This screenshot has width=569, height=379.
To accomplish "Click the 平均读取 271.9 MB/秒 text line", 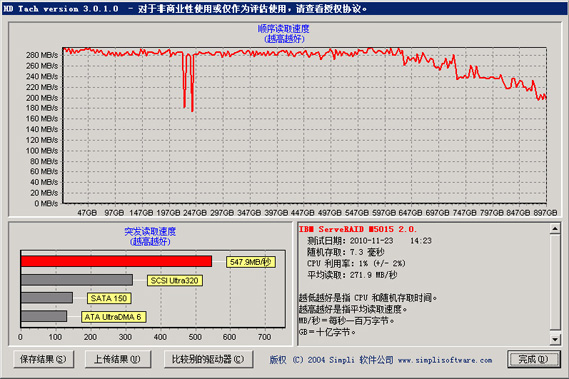I will click(352, 275).
